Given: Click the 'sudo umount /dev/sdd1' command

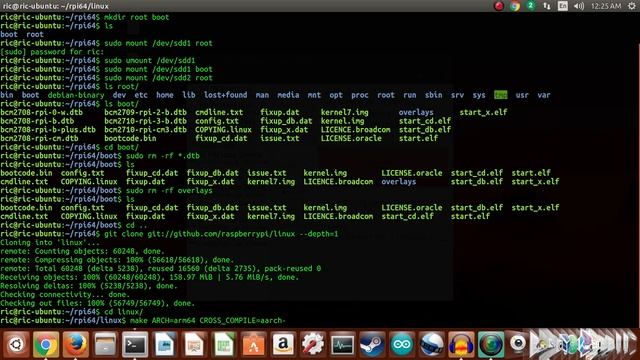Looking at the screenshot, I should 150,60.
